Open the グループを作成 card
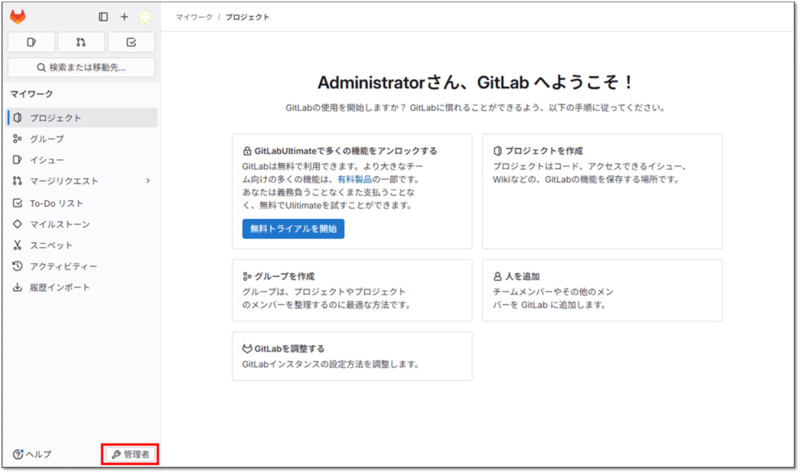 pos(352,290)
